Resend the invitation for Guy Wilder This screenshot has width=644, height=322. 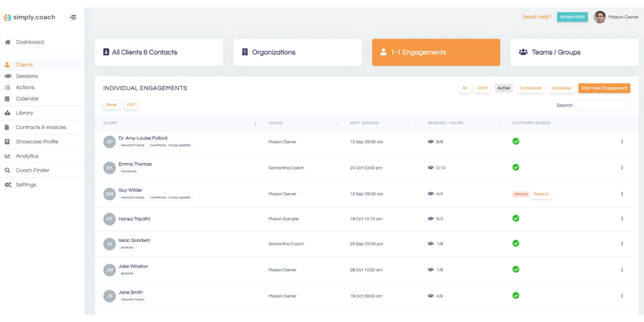point(540,194)
